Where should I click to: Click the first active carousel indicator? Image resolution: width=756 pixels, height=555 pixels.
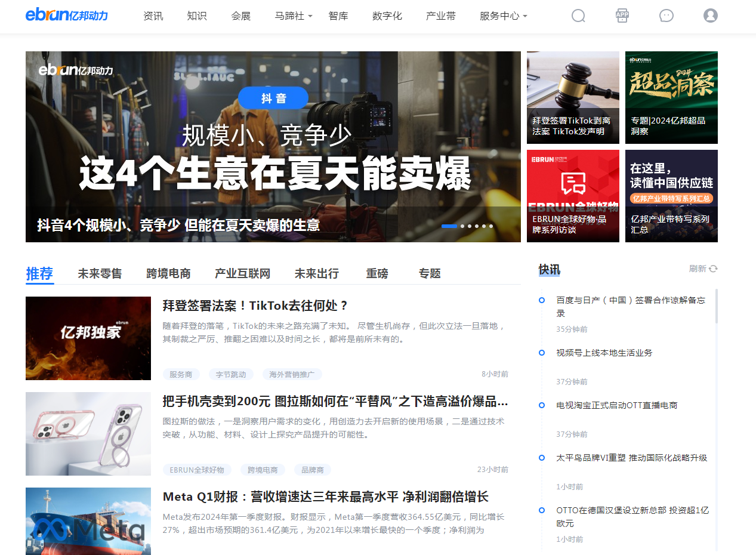click(x=449, y=226)
